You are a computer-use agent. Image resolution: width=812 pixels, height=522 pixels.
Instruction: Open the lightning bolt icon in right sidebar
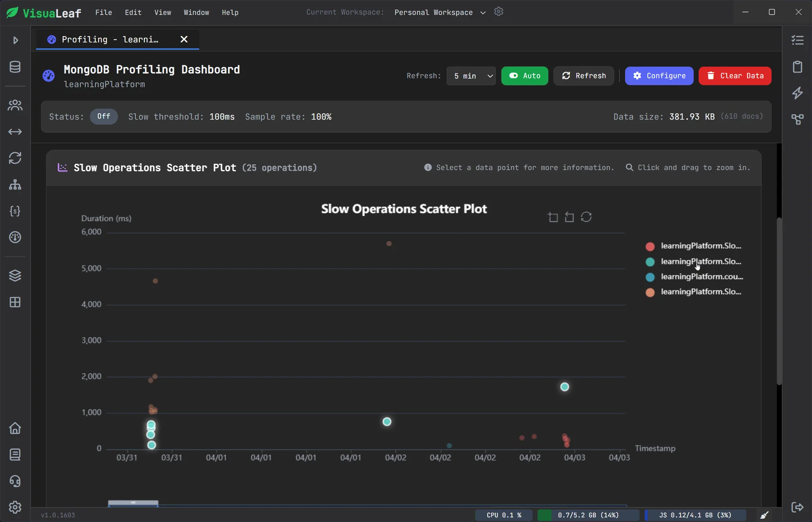pos(798,93)
